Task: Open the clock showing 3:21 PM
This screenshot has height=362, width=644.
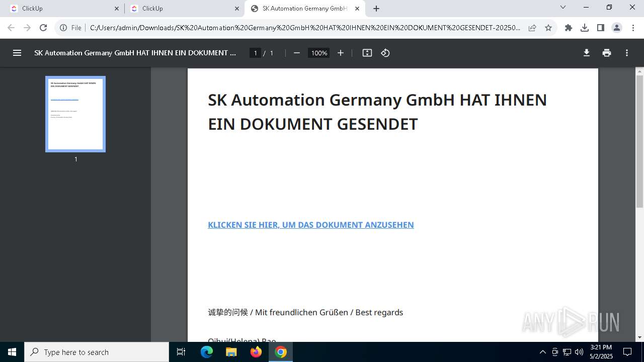Action: pos(601,352)
